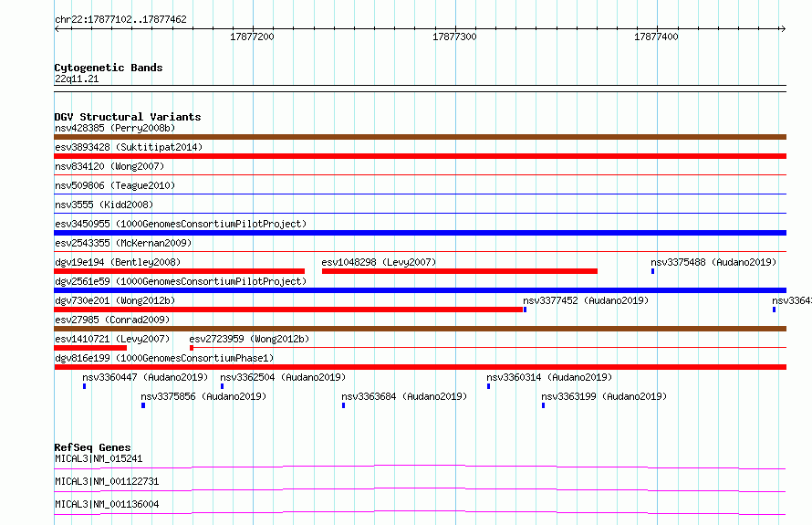Open the MICAL3|NM_001122731 gene label

coord(107,481)
